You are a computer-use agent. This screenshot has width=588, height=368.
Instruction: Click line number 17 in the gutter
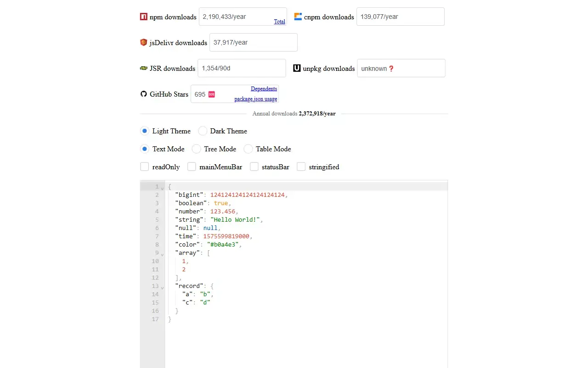point(155,319)
